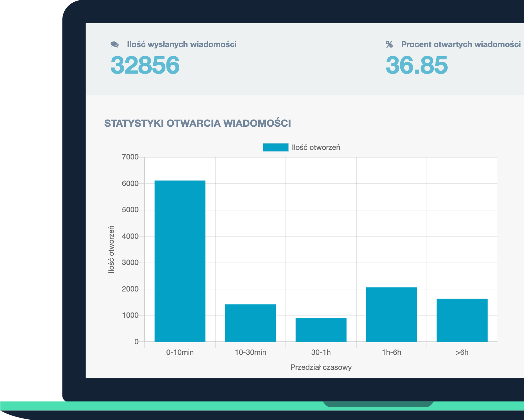Click the 'Procent otwartych wiadomości' label
The width and height of the screenshot is (524, 420).
(x=461, y=44)
